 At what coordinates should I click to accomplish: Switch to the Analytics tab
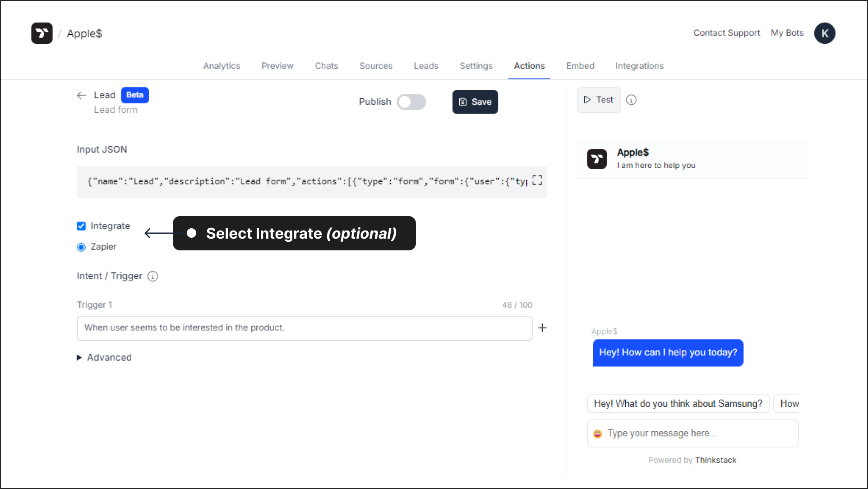tap(222, 66)
